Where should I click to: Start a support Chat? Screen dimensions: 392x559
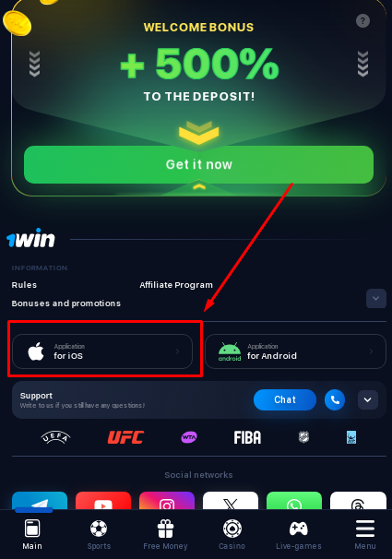(285, 399)
